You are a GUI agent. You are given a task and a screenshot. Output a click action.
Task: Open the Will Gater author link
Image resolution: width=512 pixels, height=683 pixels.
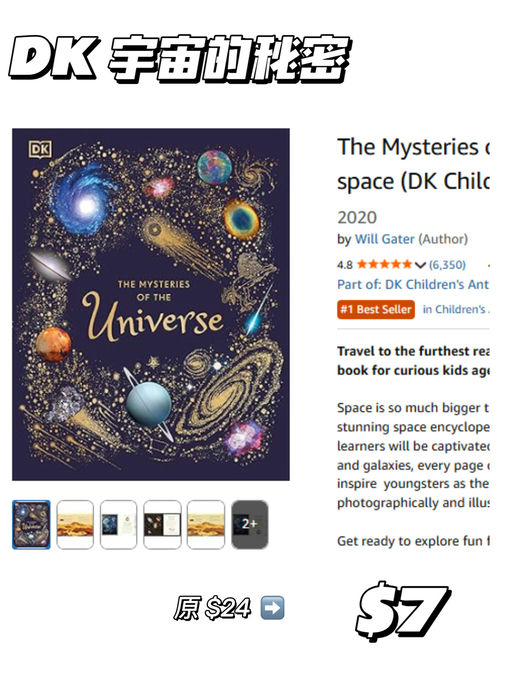coord(384,239)
